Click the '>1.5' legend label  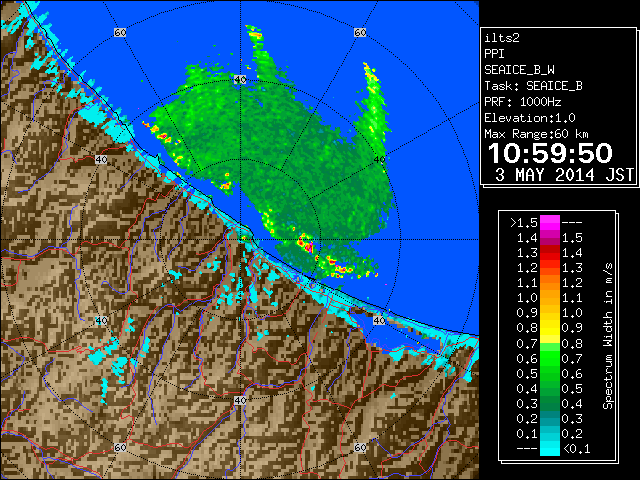524,223
